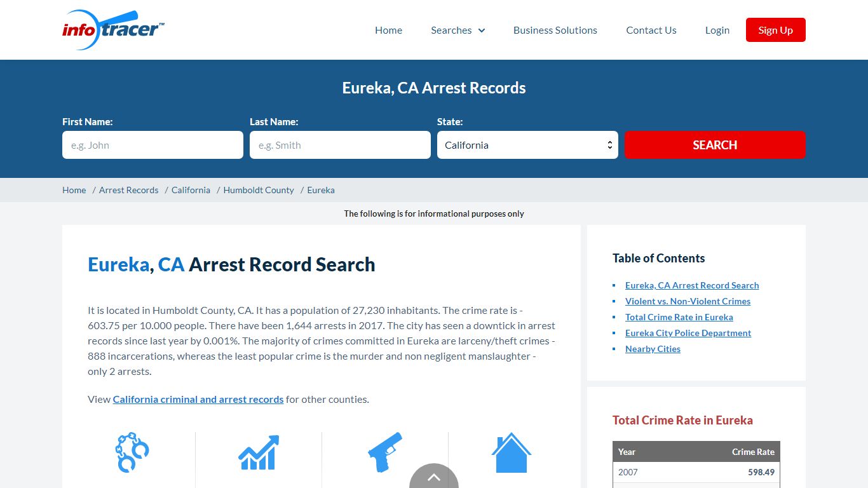Screen dimensions: 868x488
Task: Click the Eureka breadcrumb
Action: pos(321,190)
